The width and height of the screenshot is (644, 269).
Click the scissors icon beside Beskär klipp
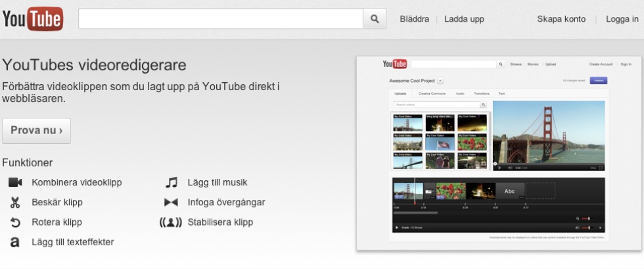click(x=15, y=203)
